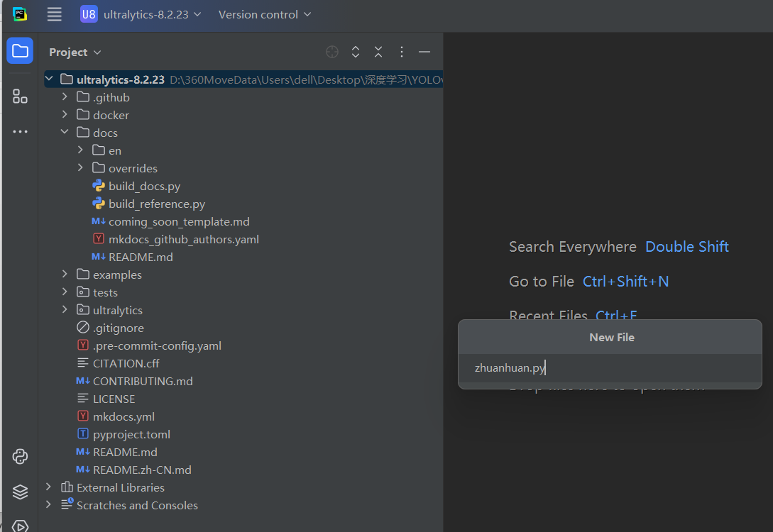The image size is (773, 532).
Task: Expand the docker folder
Action: (65, 114)
